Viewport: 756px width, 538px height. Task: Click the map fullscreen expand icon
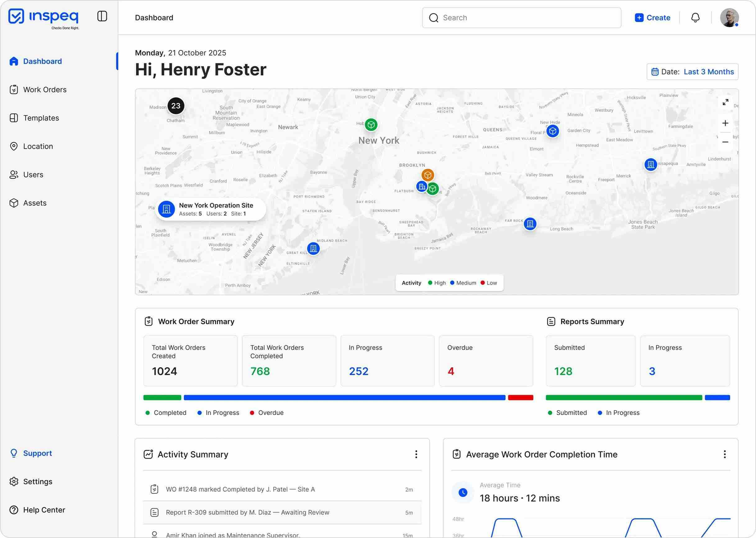(725, 102)
